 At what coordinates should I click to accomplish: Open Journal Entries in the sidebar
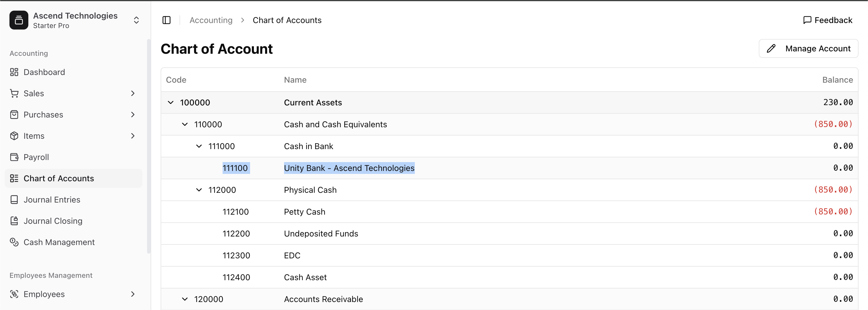click(74, 200)
